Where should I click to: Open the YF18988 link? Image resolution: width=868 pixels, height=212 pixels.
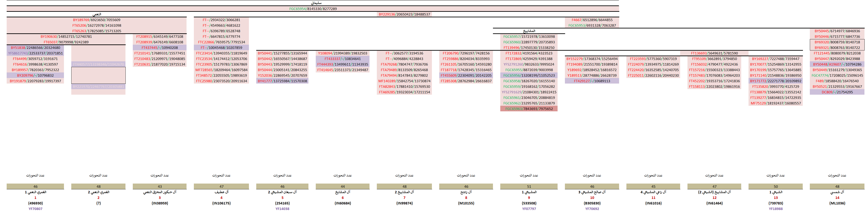coord(775,209)
